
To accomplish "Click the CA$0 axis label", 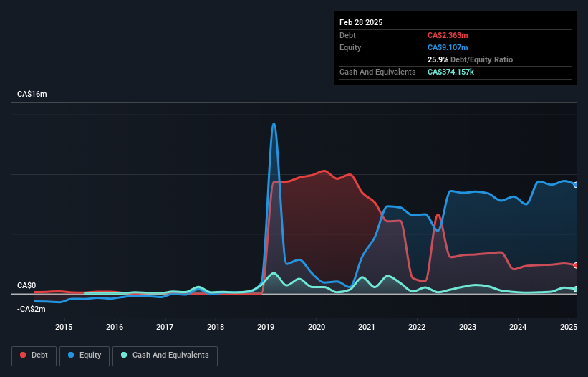I will click(26, 286).
